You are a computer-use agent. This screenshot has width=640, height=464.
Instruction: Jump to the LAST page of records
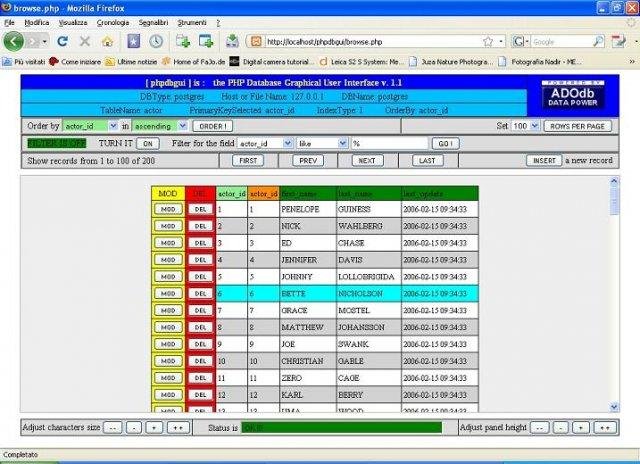(427, 160)
